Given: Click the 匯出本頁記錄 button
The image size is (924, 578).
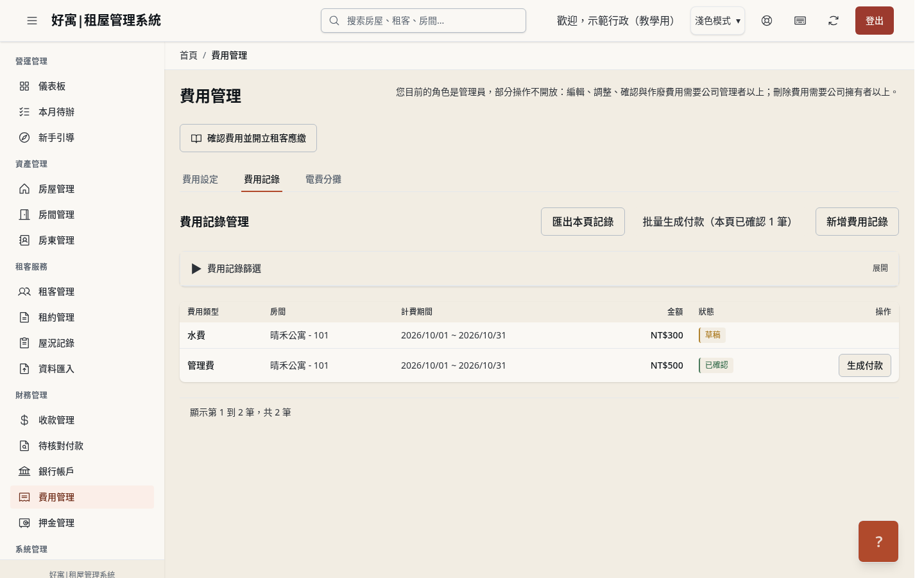Looking at the screenshot, I should point(583,222).
